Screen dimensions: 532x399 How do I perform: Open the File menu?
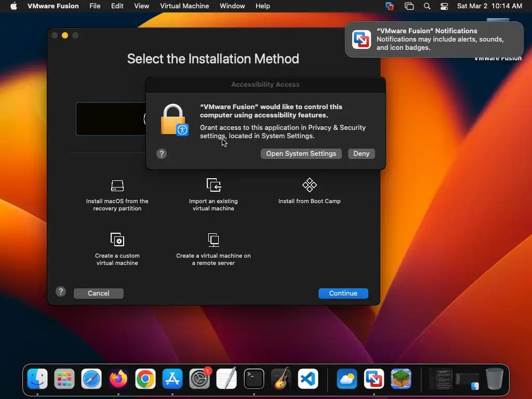95,6
